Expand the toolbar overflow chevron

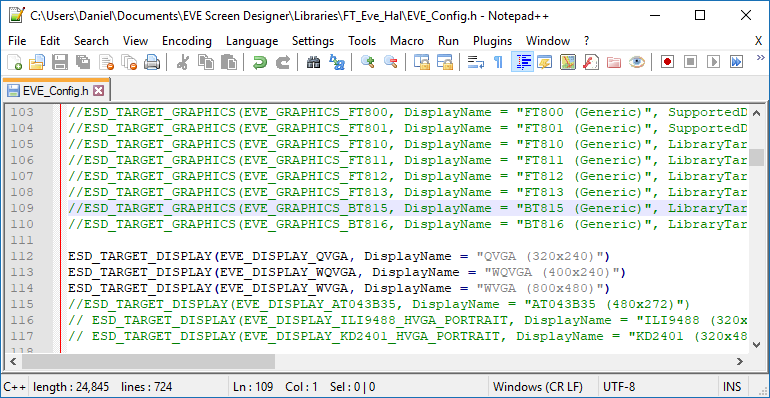pos(761,57)
